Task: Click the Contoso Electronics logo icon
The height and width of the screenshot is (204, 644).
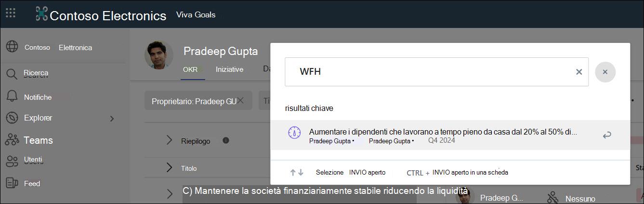Action: tap(42, 14)
